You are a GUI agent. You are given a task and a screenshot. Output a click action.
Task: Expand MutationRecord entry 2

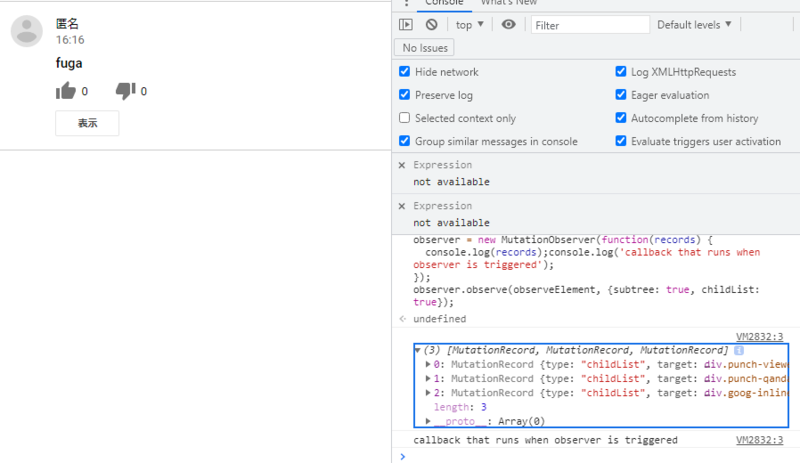click(428, 393)
